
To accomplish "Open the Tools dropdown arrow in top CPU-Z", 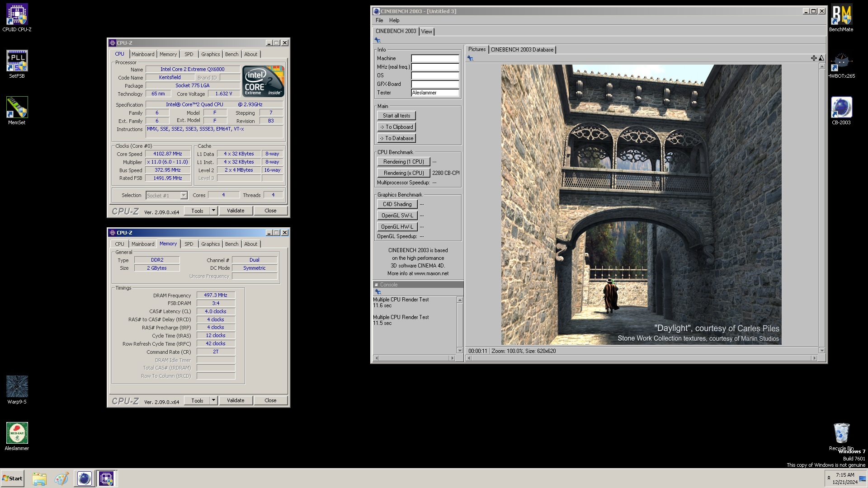I will [213, 211].
